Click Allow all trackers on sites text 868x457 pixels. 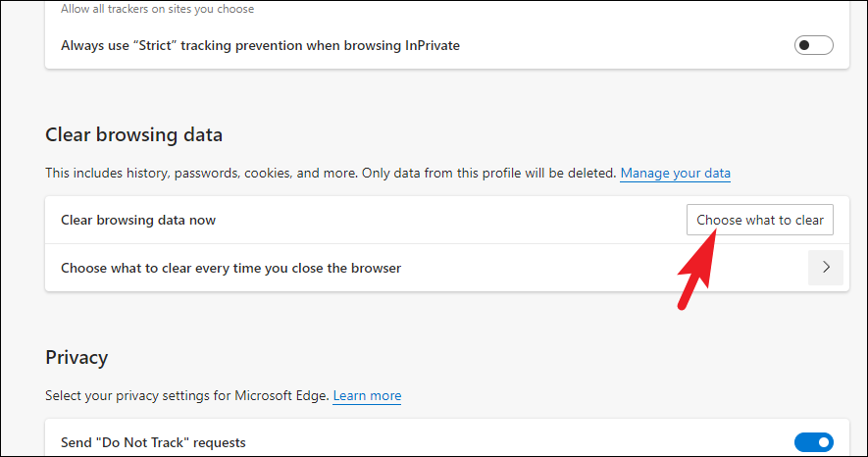[157, 10]
